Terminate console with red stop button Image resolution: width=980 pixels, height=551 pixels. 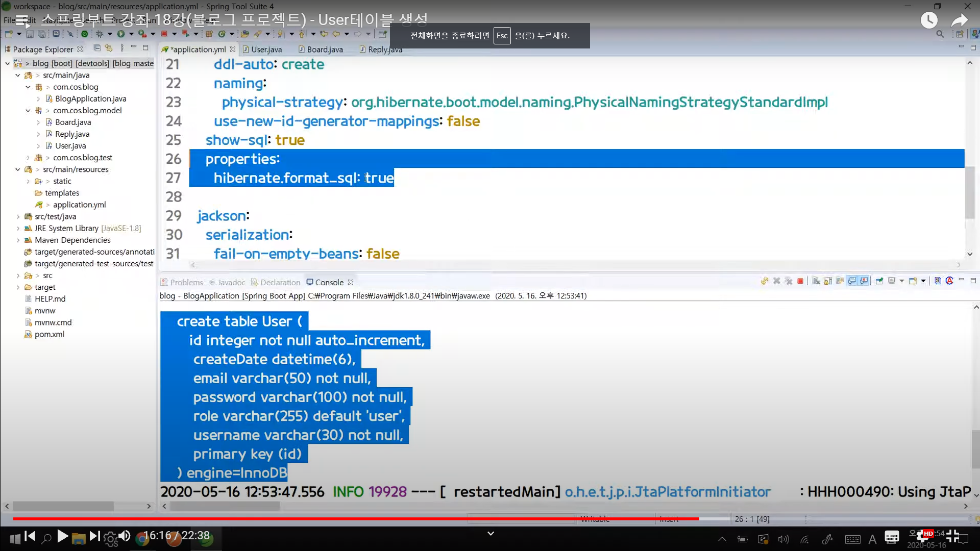click(x=800, y=281)
